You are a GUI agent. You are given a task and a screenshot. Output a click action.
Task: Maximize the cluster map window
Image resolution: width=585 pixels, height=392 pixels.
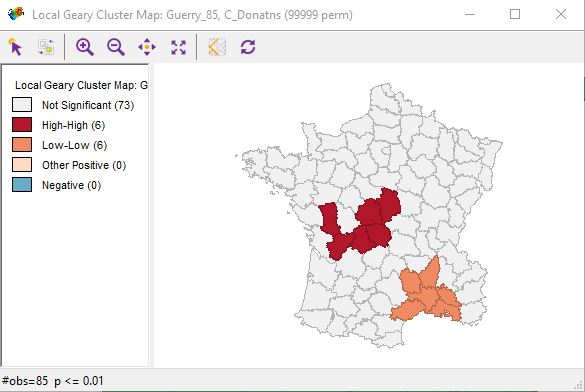515,14
